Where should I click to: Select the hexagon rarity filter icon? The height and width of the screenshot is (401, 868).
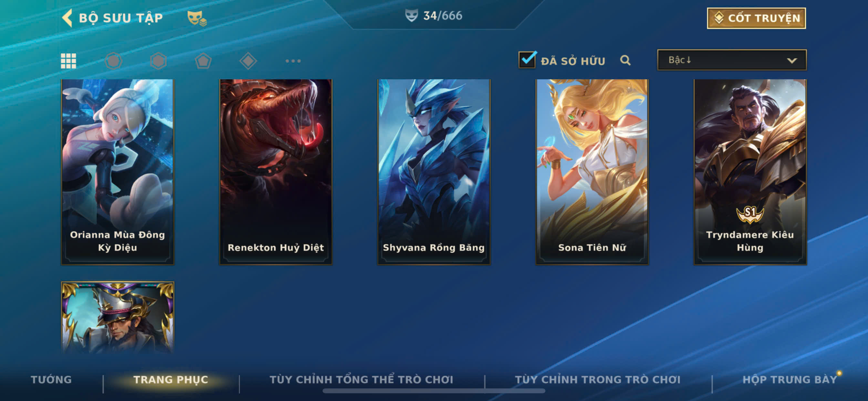tap(158, 61)
